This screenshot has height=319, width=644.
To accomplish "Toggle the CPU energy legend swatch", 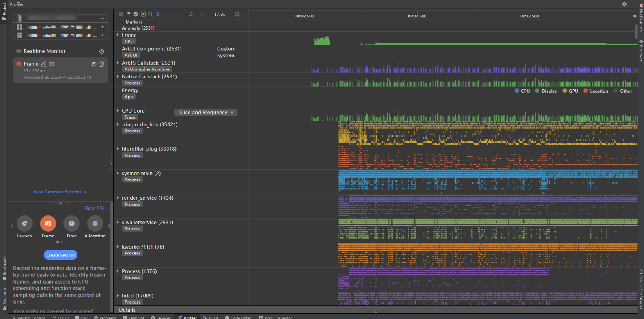I will click(517, 91).
